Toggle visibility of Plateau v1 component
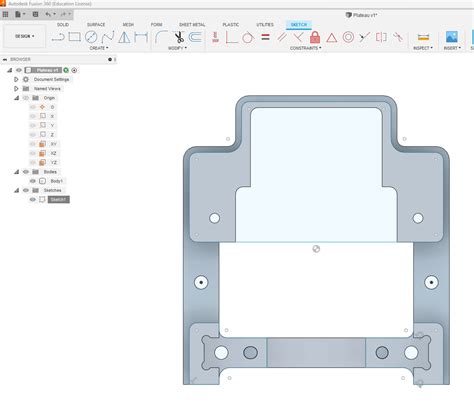The width and height of the screenshot is (474, 404). click(x=19, y=70)
